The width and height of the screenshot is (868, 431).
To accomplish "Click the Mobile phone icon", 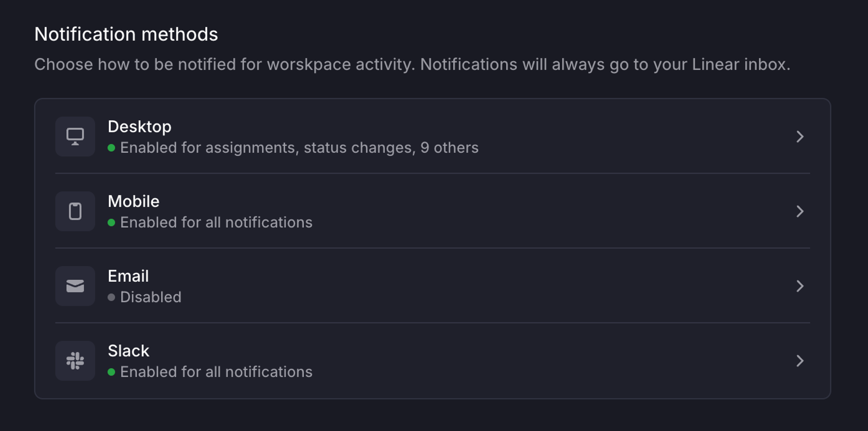I will 75,211.
